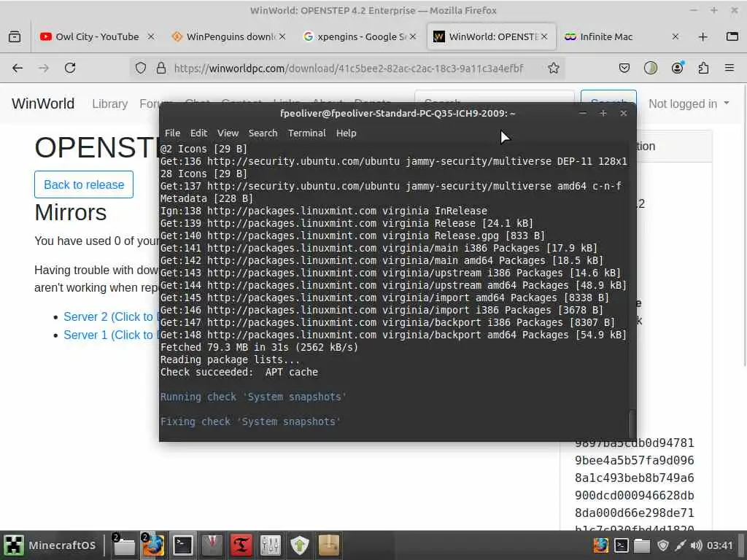Go back with the browser back arrow
This screenshot has height=560, width=747.
[x=18, y=68]
